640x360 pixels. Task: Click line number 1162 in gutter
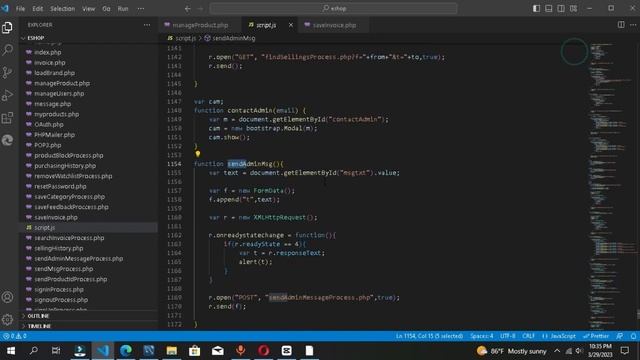point(174,235)
